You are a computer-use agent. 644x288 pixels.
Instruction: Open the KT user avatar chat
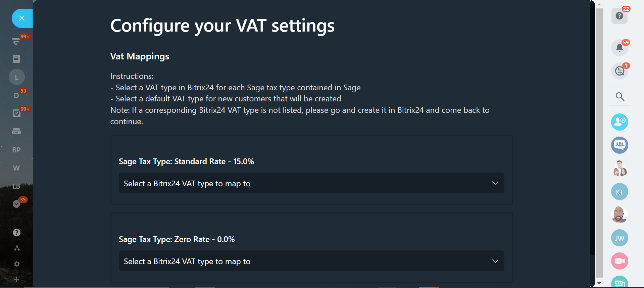tap(620, 192)
